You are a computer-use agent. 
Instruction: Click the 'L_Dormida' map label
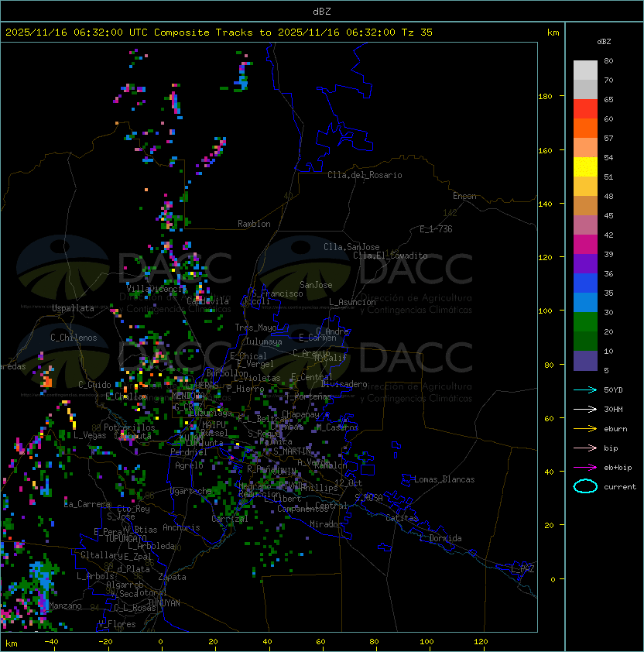pyautogui.click(x=440, y=538)
